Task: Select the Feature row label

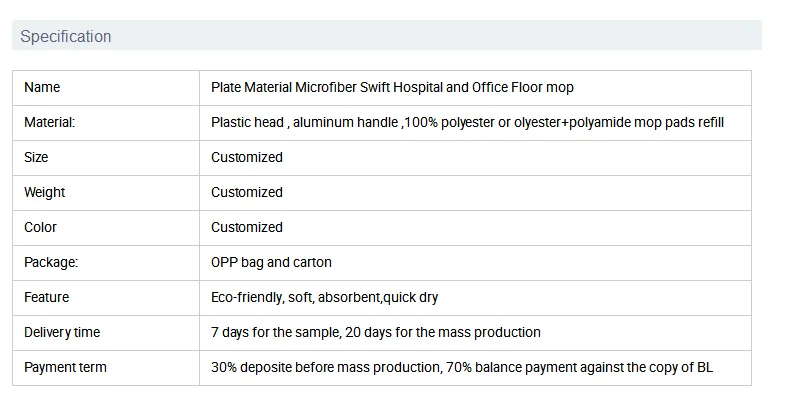Action: [x=46, y=297]
